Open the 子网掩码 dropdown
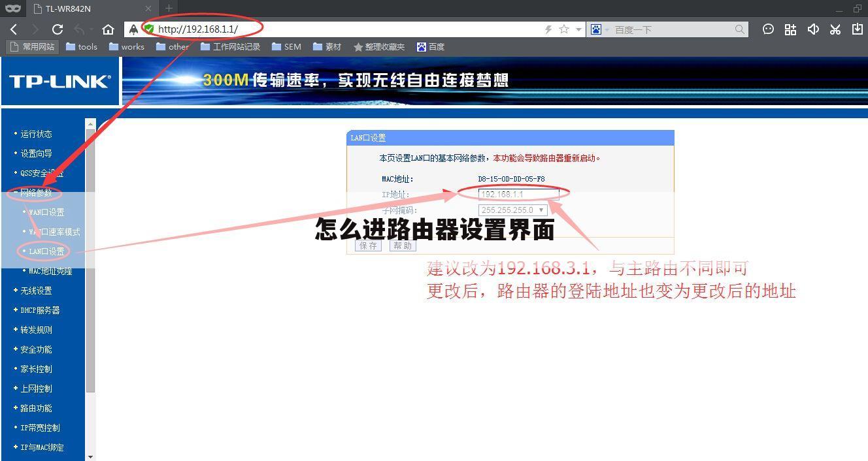The image size is (868, 461). click(x=512, y=210)
